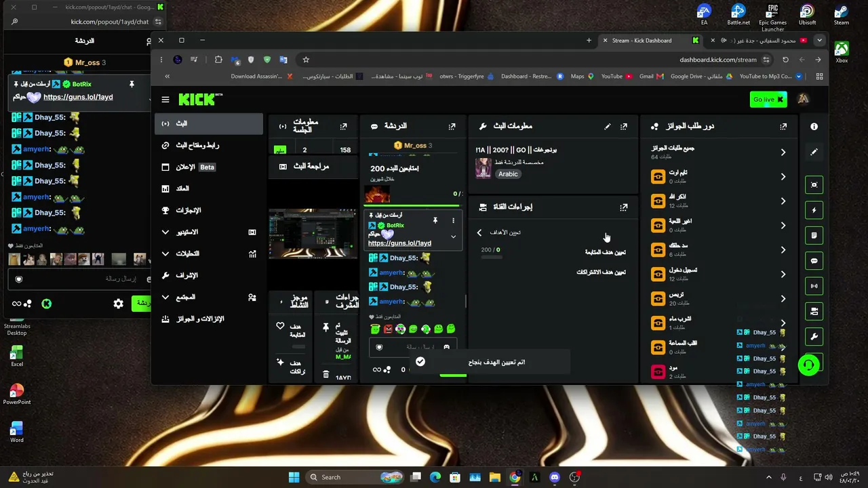This screenshot has height=488, width=868.
Task: Open the البث stream sidebar item
Action: coord(209,123)
